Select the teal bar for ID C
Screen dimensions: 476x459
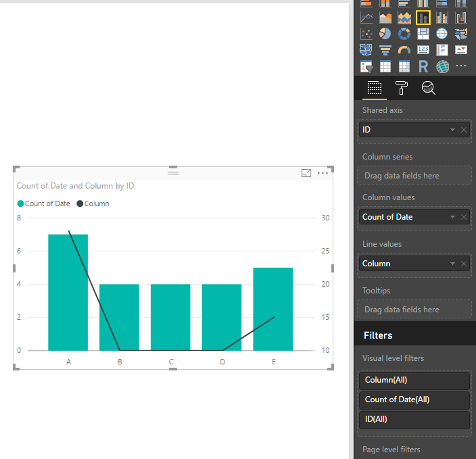(170, 318)
